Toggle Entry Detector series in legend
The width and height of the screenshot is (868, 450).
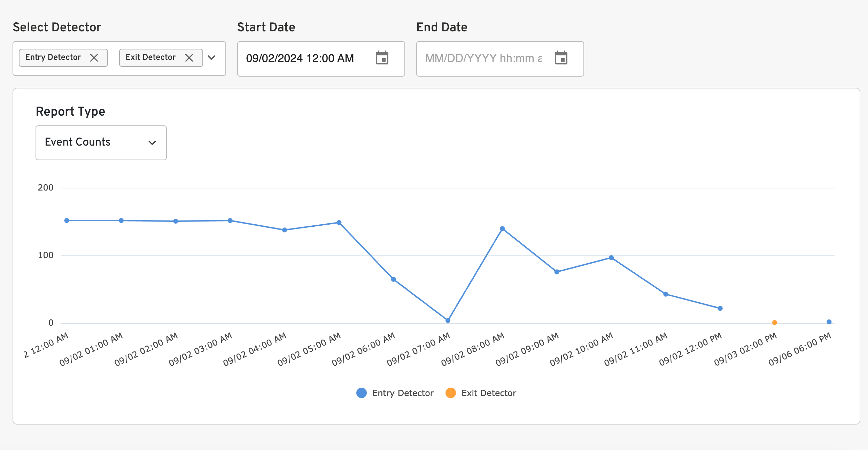click(x=403, y=393)
